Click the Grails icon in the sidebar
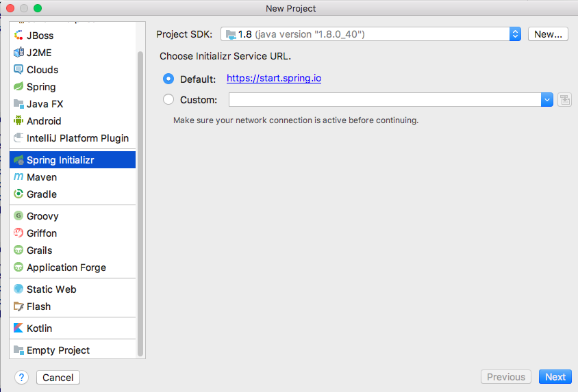Screen dimensions: 578x392 pyautogui.click(x=18, y=250)
